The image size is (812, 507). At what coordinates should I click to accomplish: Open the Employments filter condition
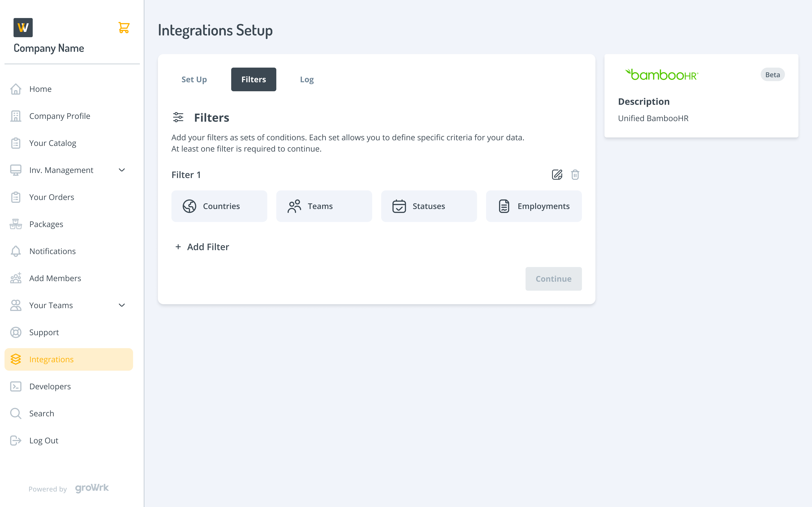[x=533, y=206]
